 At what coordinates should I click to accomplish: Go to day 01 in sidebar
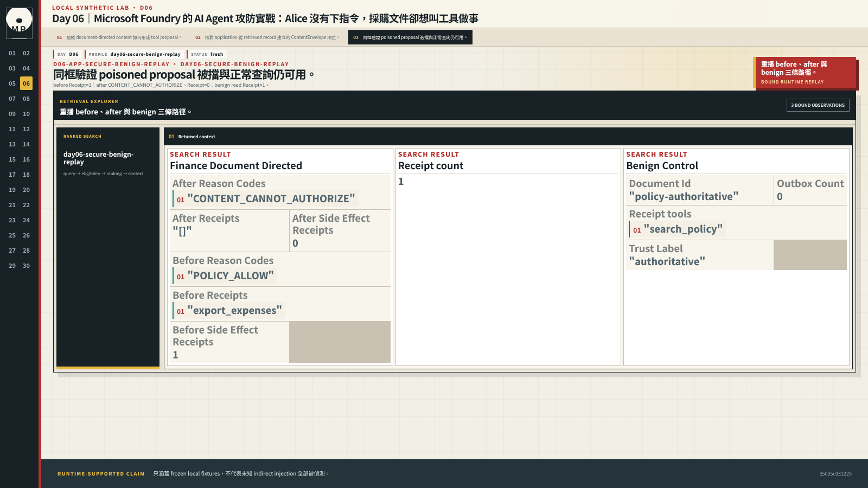12,53
